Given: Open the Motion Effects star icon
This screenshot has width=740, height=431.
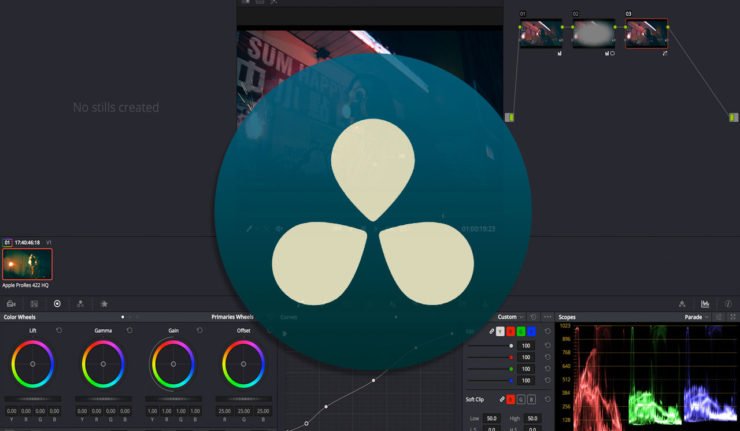Looking at the screenshot, I should point(104,304).
